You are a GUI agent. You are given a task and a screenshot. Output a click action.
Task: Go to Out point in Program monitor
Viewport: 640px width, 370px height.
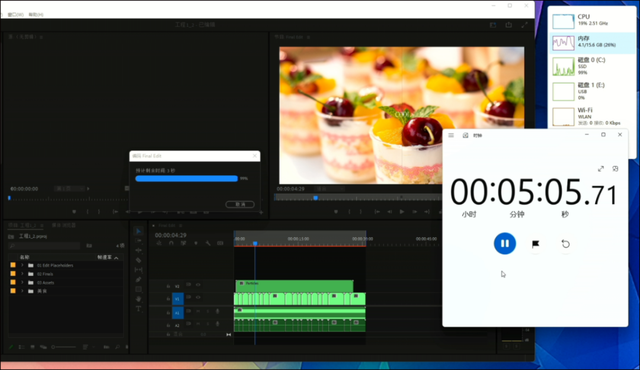(x=427, y=212)
